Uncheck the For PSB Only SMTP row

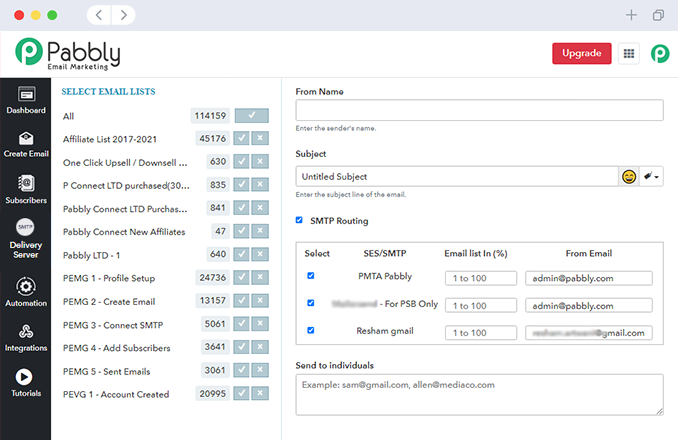coord(310,303)
